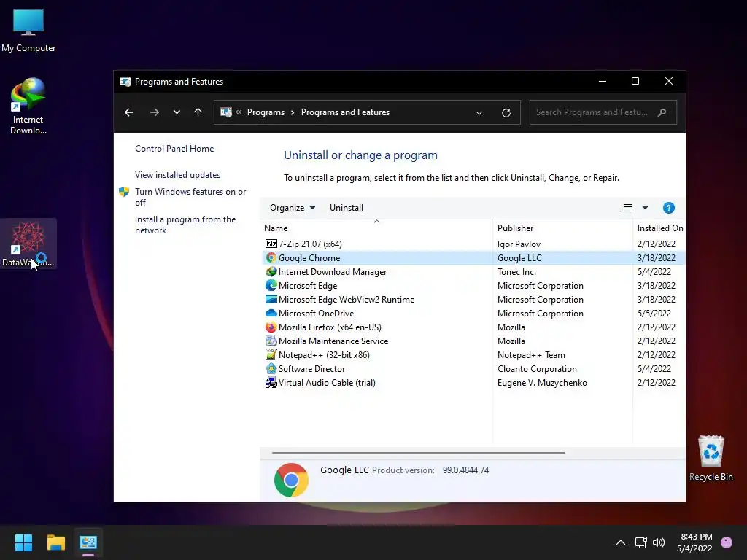Select Internet Download Manager desktop shortcut
This screenshot has height=560, width=747.
point(28,106)
